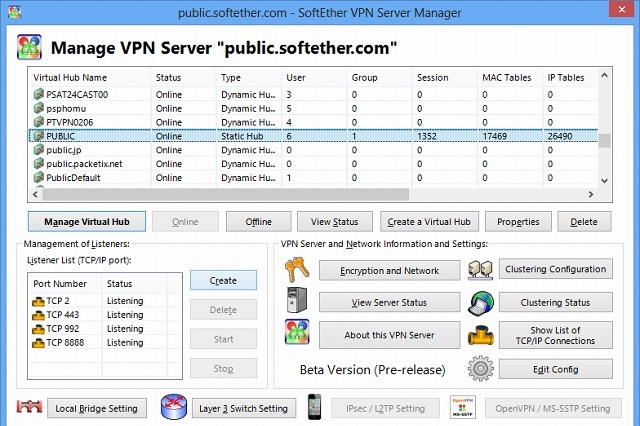Click the PSAT24CAST00 hub icon
Viewport: 640px width, 426px height.
pyautogui.click(x=38, y=94)
